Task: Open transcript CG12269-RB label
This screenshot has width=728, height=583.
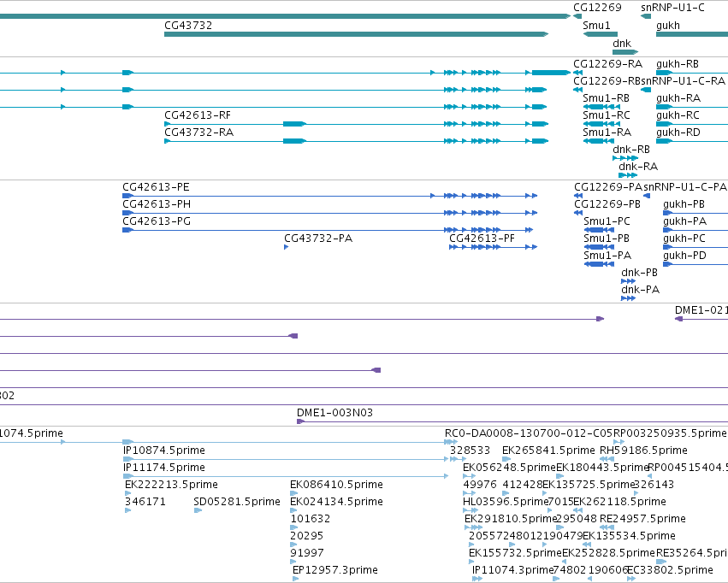Action: pos(607,81)
